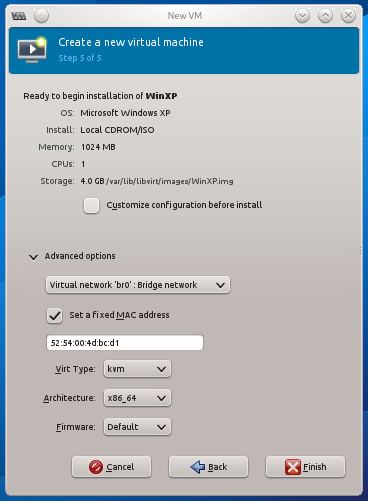Click the MAC address input field
This screenshot has height=501, width=368.
coord(125,343)
